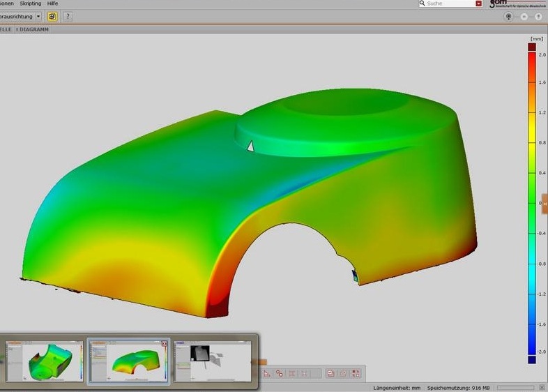The image size is (548, 392).
Task: Open the red search options dropdown
Action: [x=478, y=3]
